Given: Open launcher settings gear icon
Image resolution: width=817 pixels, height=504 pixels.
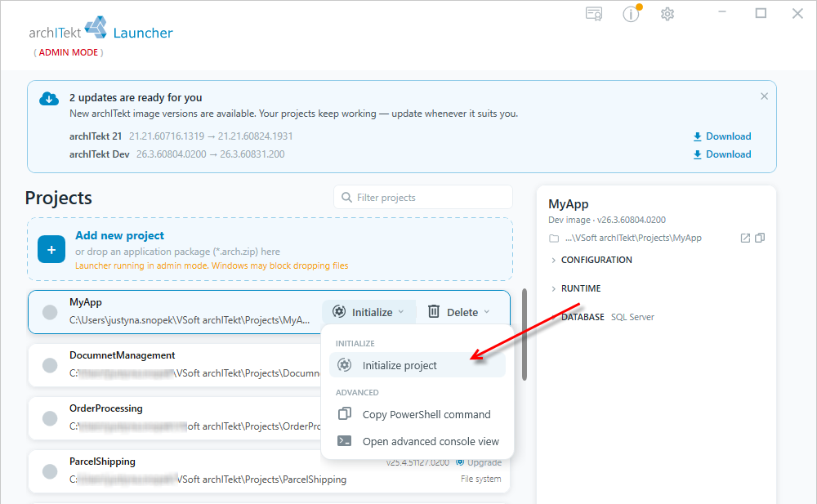Looking at the screenshot, I should click(667, 14).
